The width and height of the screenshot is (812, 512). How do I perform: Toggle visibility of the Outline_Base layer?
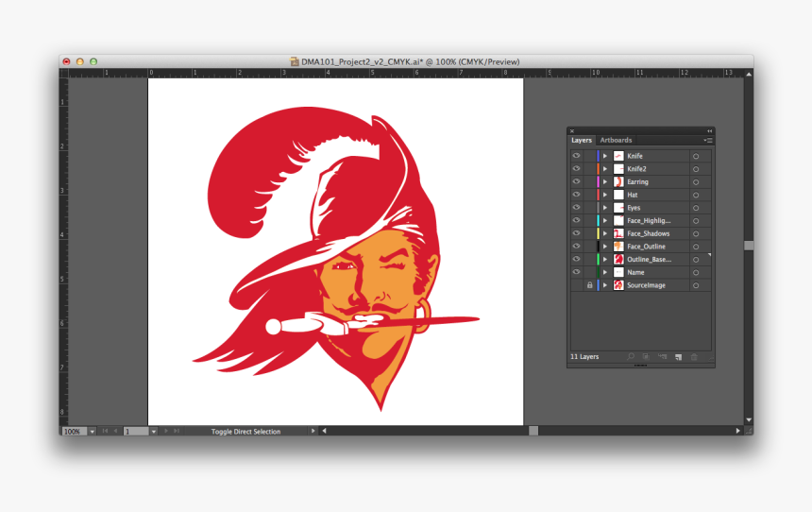576,259
